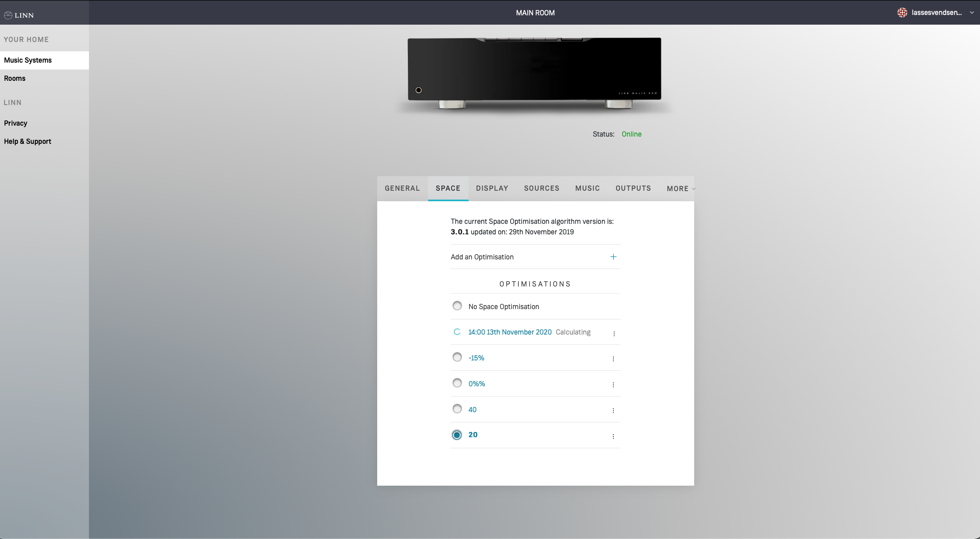980x539 pixels.
Task: Open three-dot menu for 20 optimisation
Action: pyautogui.click(x=613, y=436)
